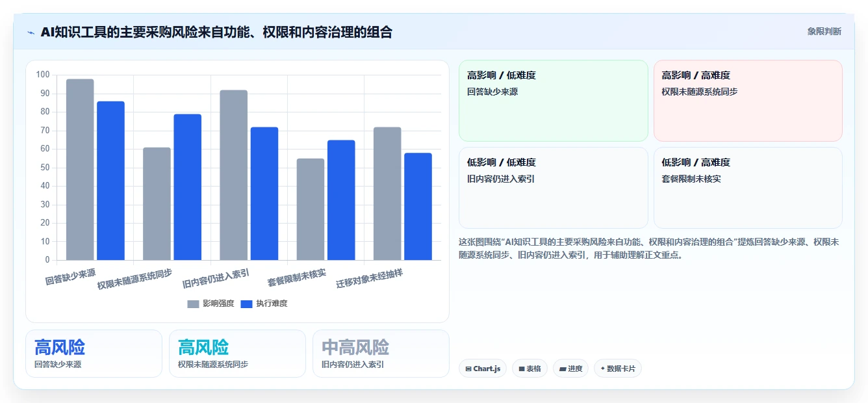Image resolution: width=868 pixels, height=403 pixels.
Task: Click the cyan 高风险 heading for 权限未随源系统同步
Action: coord(203,347)
